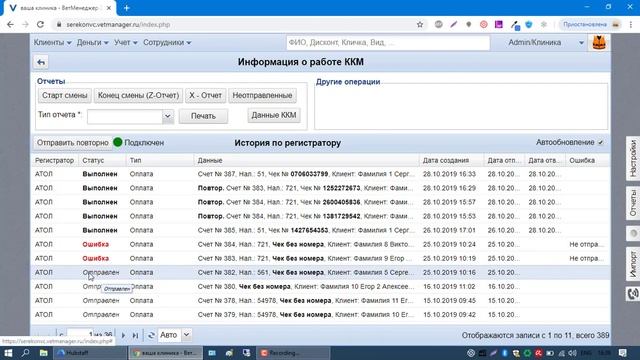This screenshot has height=360, width=640.
Task: Select row with Чек № 1252272673
Action: coord(321,188)
